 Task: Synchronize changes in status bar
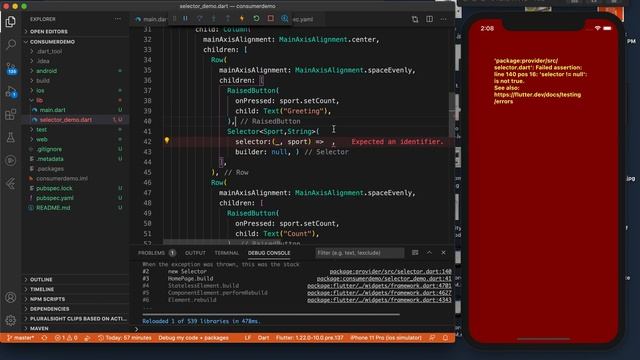click(x=44, y=338)
